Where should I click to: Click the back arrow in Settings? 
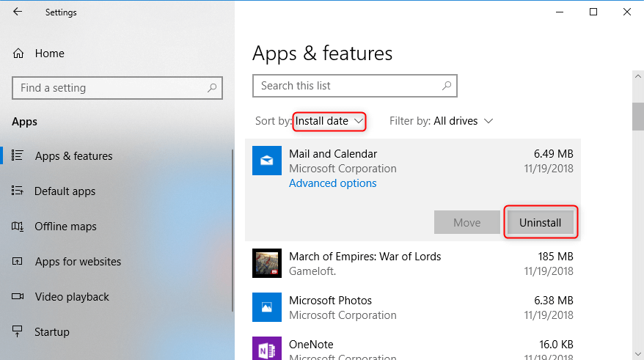pyautogui.click(x=18, y=12)
